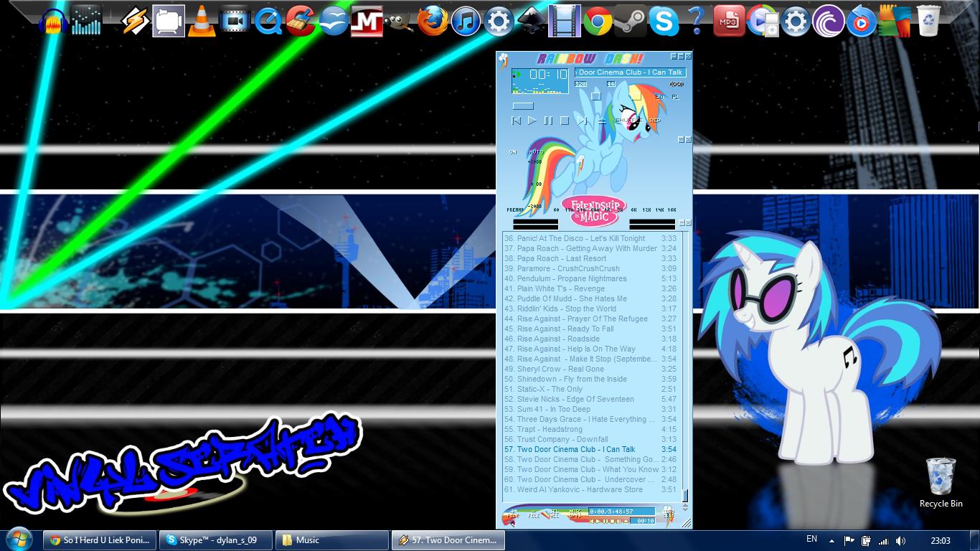This screenshot has width=980, height=551.
Task: Select 'Two Door Cinema Club - What You Know'
Action: pos(590,469)
